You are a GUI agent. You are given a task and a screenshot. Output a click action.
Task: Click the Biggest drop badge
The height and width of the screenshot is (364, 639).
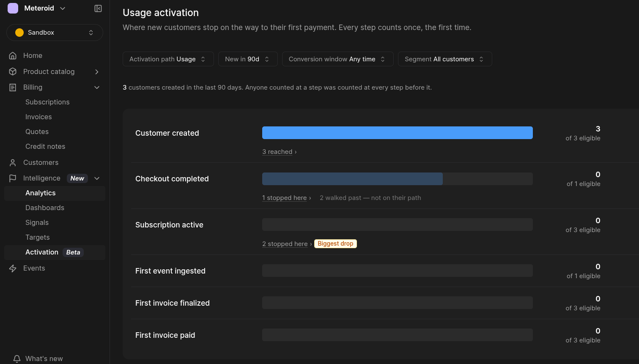(335, 244)
